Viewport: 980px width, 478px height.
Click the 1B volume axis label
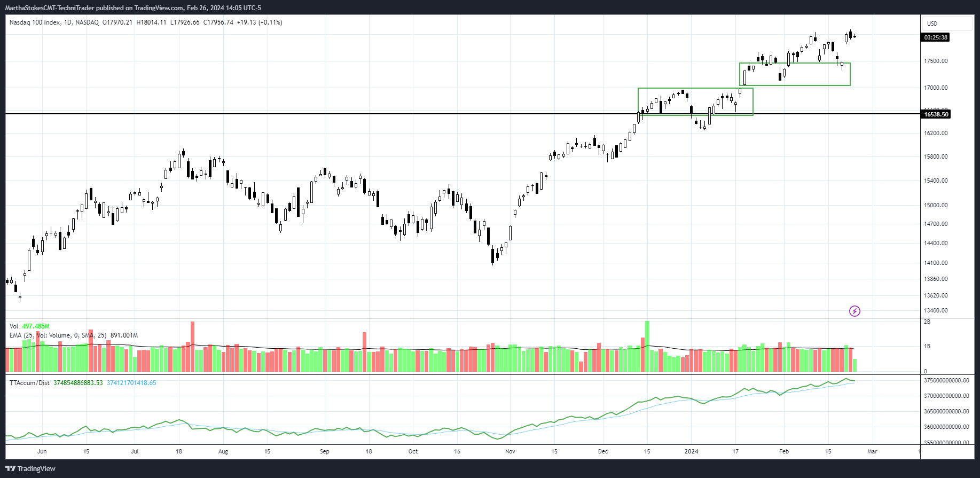tap(927, 346)
